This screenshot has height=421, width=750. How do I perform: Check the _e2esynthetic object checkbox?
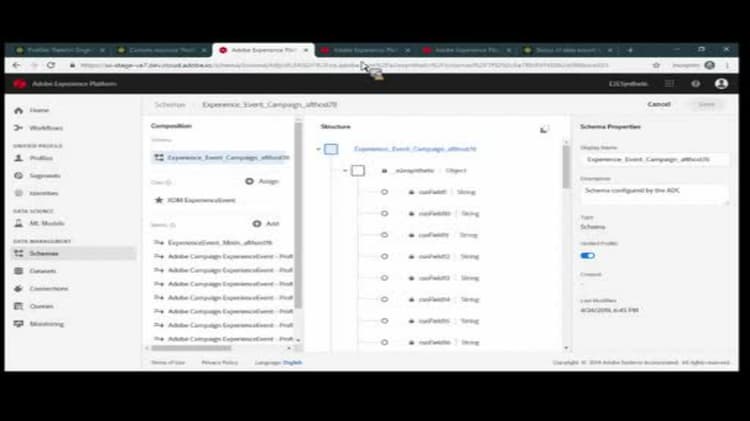pyautogui.click(x=358, y=170)
